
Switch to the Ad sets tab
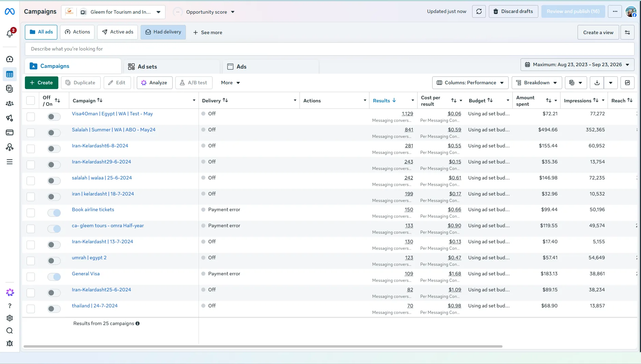point(172,67)
